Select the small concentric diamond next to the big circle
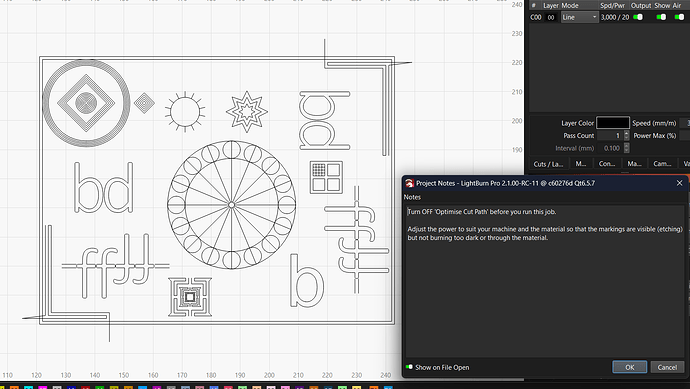690x389 pixels. tap(144, 103)
